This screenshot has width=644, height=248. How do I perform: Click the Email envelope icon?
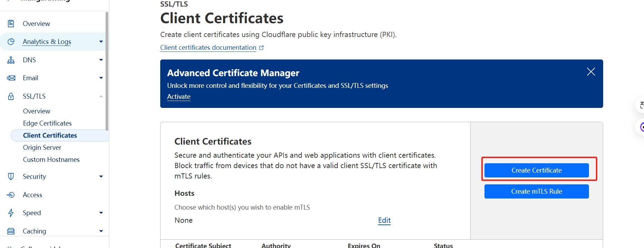tap(11, 78)
